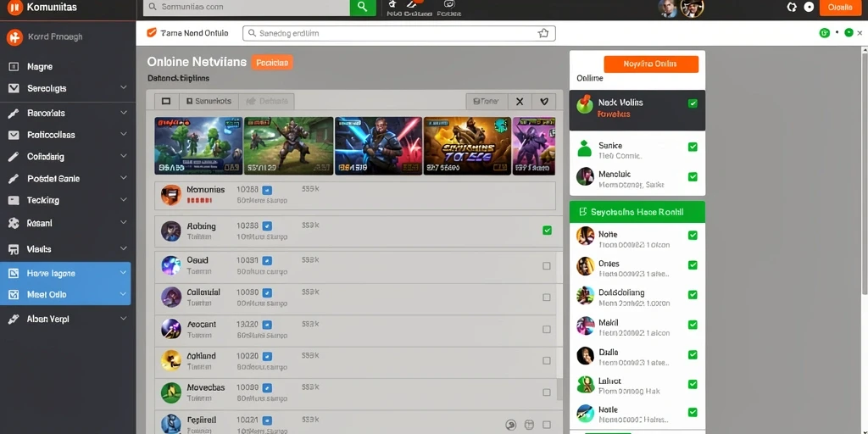Viewport: 868px width, 434px height.
Task: Expand the Sereoligts sidebar section
Action: click(x=124, y=88)
